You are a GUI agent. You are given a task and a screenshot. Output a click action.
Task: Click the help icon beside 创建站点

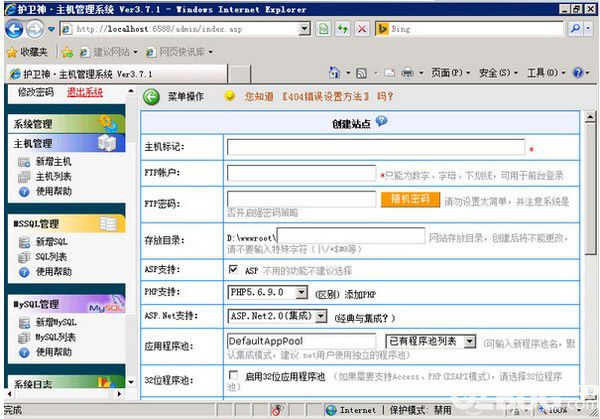point(382,121)
